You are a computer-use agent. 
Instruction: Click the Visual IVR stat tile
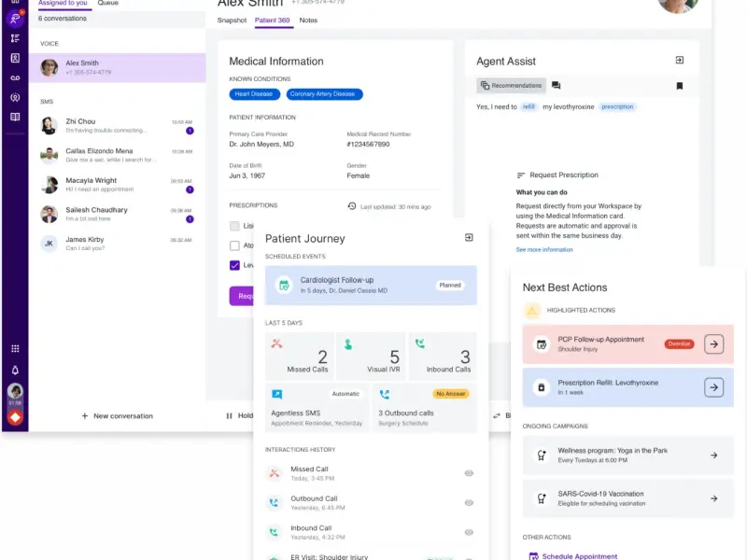(x=371, y=357)
